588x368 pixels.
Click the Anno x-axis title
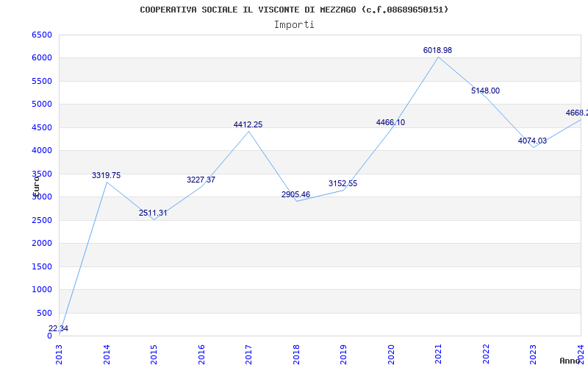pyautogui.click(x=570, y=361)
